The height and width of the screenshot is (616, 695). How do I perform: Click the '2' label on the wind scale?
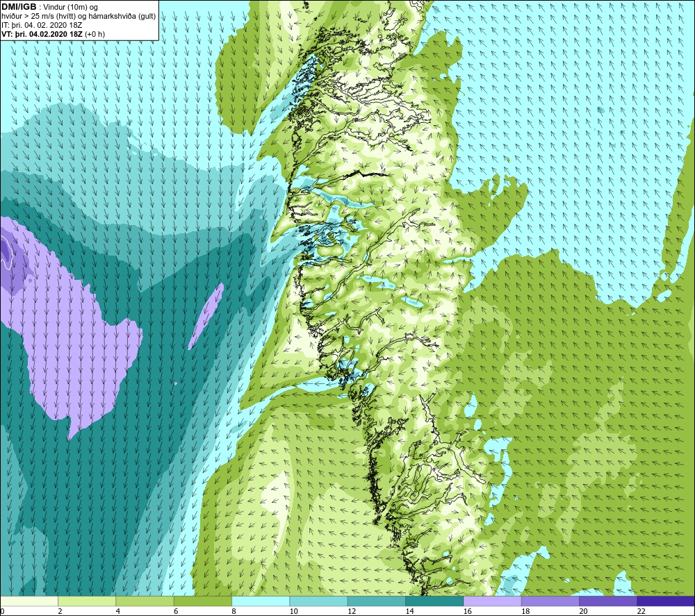(60, 611)
